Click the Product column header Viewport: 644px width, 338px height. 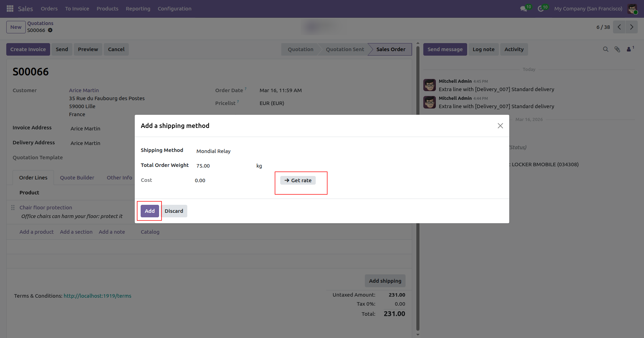click(29, 193)
